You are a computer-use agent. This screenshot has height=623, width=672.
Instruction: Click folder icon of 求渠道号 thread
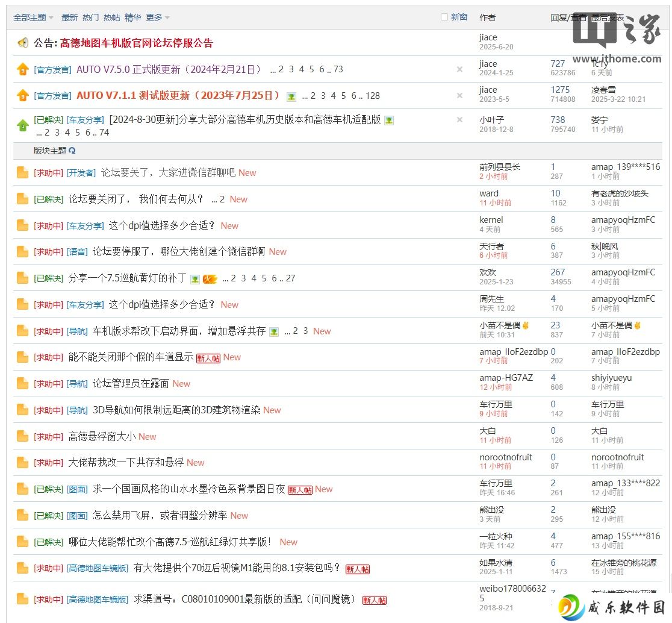(x=22, y=599)
